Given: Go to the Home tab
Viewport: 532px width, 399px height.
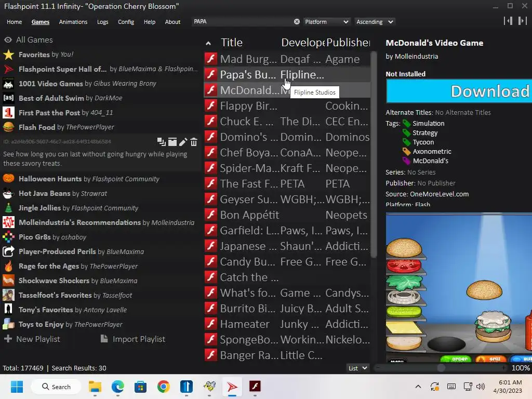Looking at the screenshot, I should tap(14, 22).
